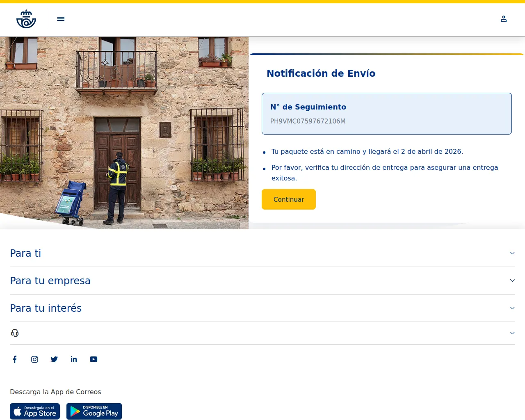The height and width of the screenshot is (420, 525).
Task: Visit Correos Twitter account
Action: coord(54,359)
